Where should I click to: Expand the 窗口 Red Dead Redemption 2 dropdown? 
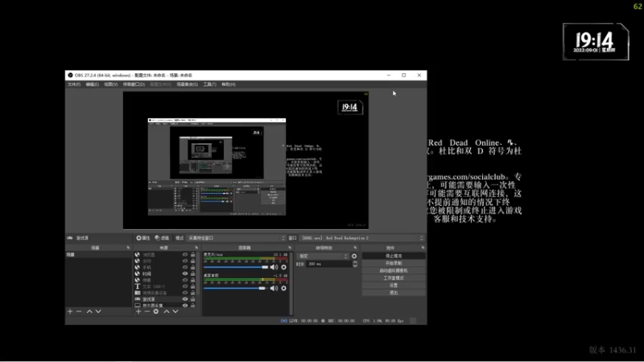click(x=362, y=238)
